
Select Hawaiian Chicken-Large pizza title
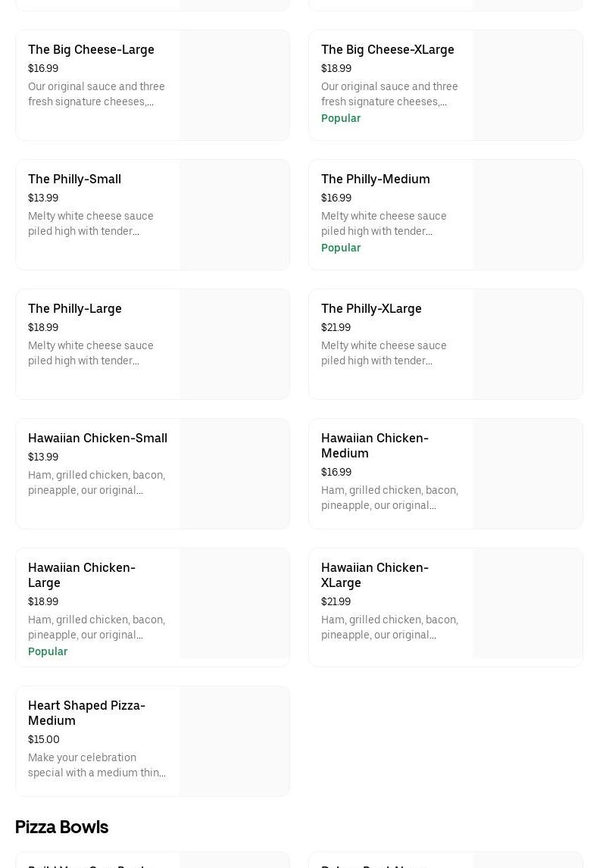(x=81, y=575)
